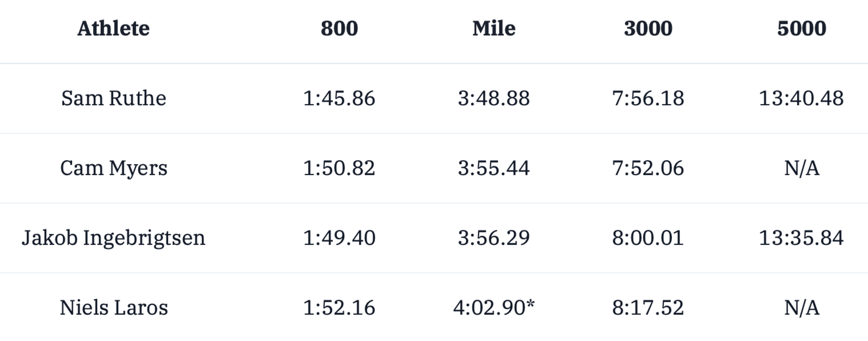Screen dimensions: 868x341
Task: Select the Jakob Ingebrigtsen name cell
Action: tap(113, 238)
